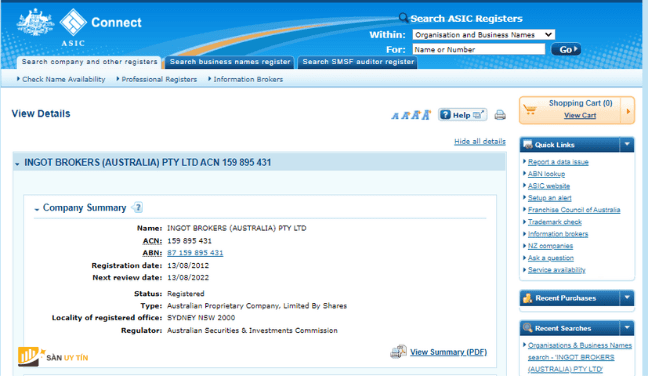Click the Company Summary help tooltip icon
This screenshot has width=648, height=376.
[138, 207]
